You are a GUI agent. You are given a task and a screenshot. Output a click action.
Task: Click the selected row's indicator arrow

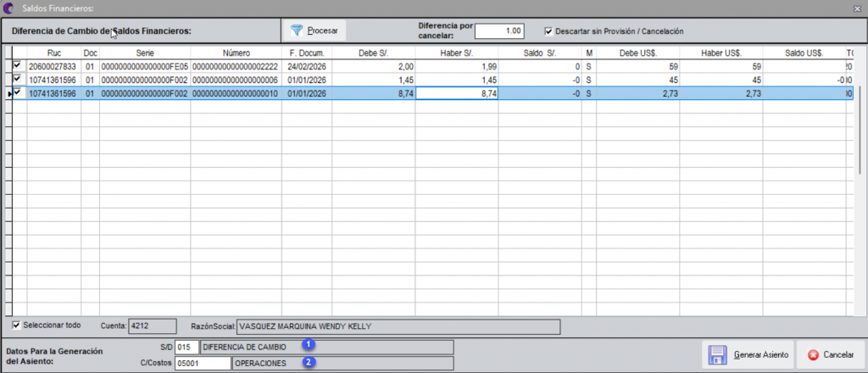click(x=8, y=94)
